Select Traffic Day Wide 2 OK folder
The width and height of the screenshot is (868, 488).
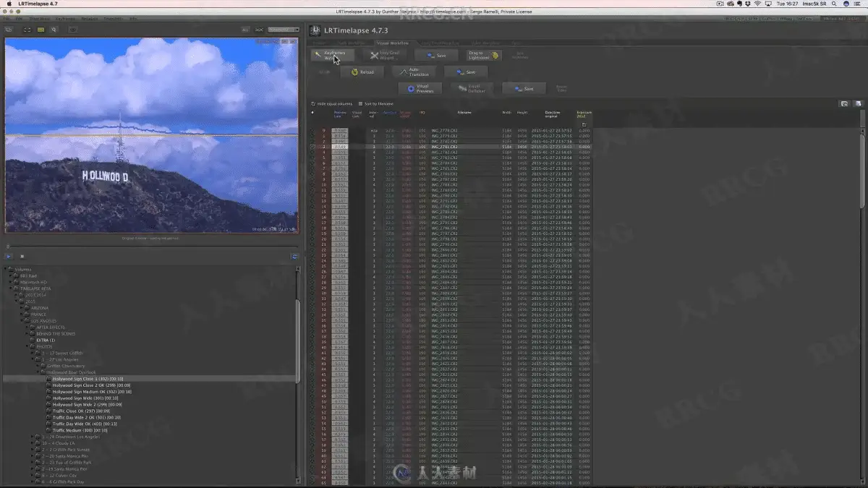point(86,417)
